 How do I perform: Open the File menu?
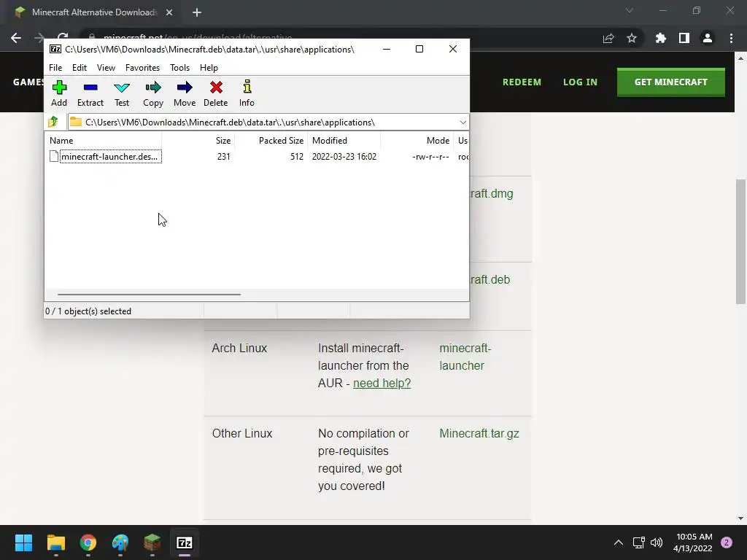click(55, 68)
